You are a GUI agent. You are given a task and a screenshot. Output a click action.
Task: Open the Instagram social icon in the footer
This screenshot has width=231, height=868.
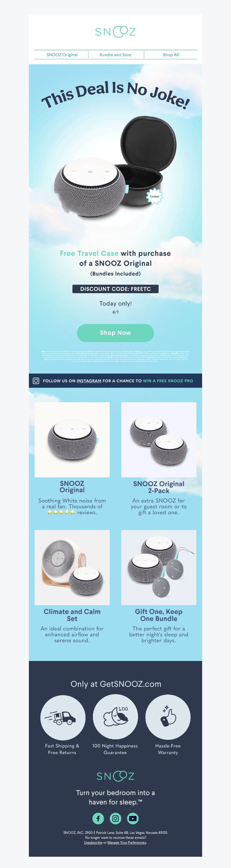pos(115,818)
